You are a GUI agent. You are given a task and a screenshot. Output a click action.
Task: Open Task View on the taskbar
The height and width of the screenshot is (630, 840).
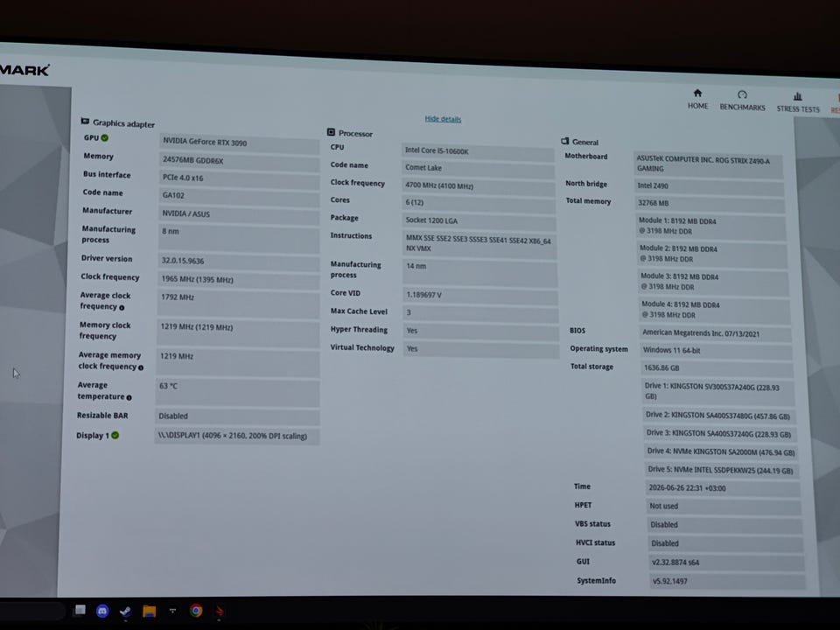pos(80,610)
